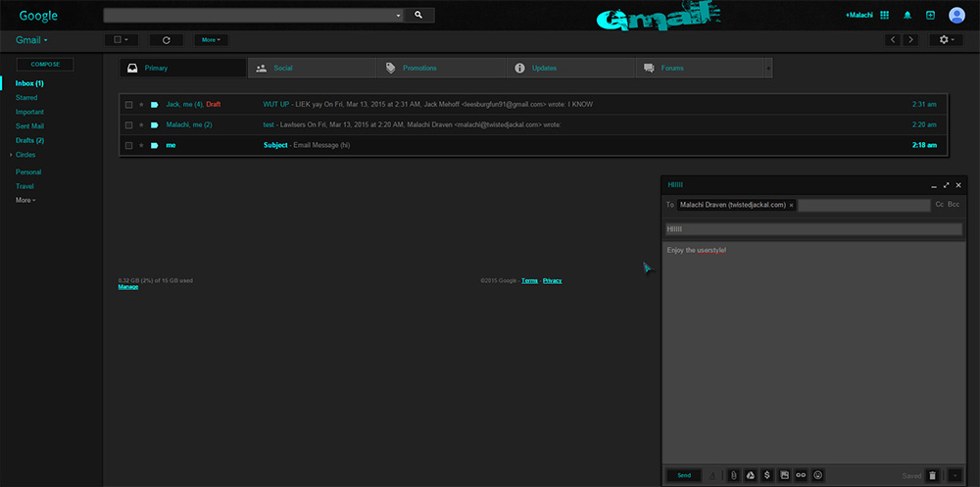Open the select-all dropdown arrow
Viewport: 980px width, 487px height.
[126, 40]
